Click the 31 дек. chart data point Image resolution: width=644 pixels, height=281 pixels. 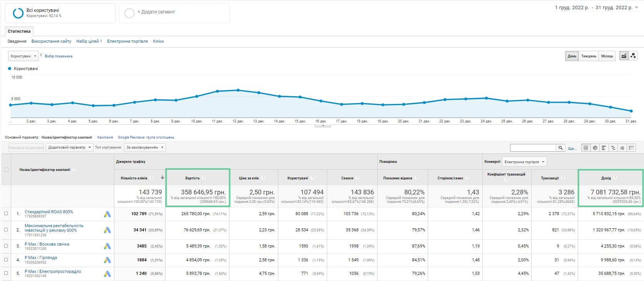click(x=631, y=111)
